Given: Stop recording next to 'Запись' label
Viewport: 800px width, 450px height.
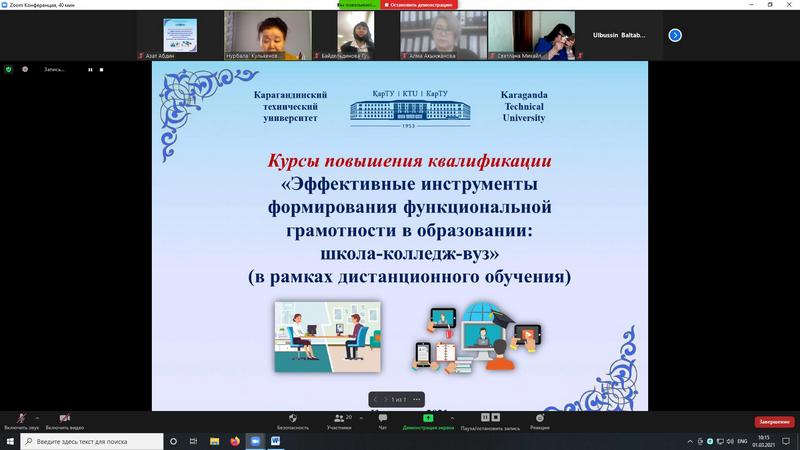Looking at the screenshot, I should coord(102,69).
